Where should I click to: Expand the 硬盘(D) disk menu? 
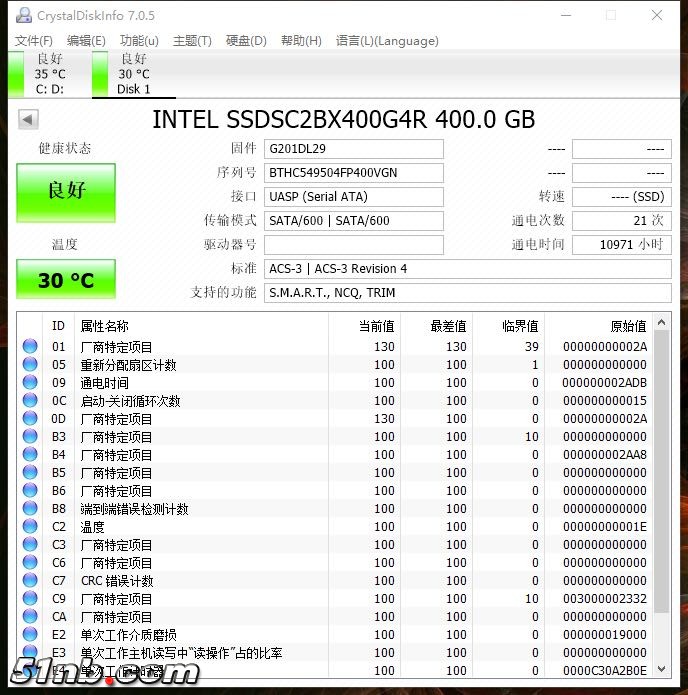click(246, 41)
